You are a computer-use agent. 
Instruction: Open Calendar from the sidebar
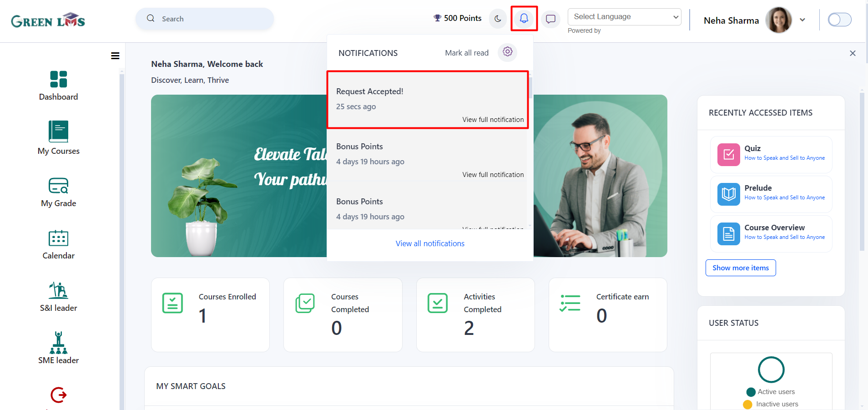[59, 245]
